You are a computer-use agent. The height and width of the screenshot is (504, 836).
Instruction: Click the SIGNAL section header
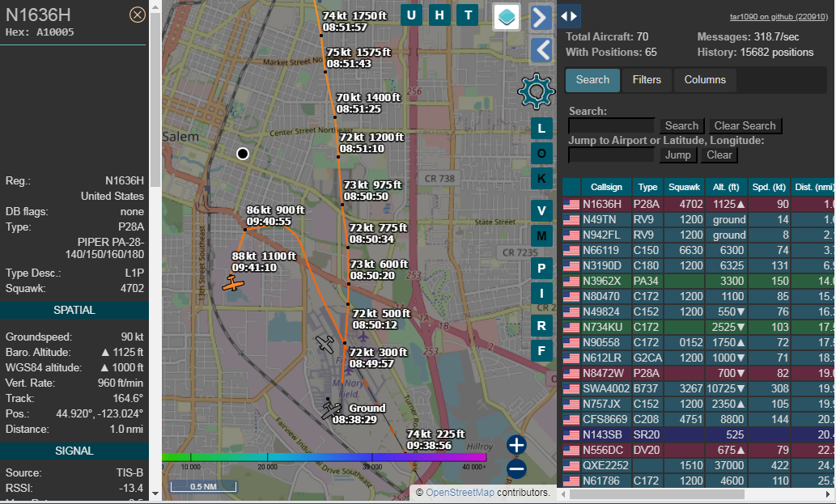coord(74,451)
